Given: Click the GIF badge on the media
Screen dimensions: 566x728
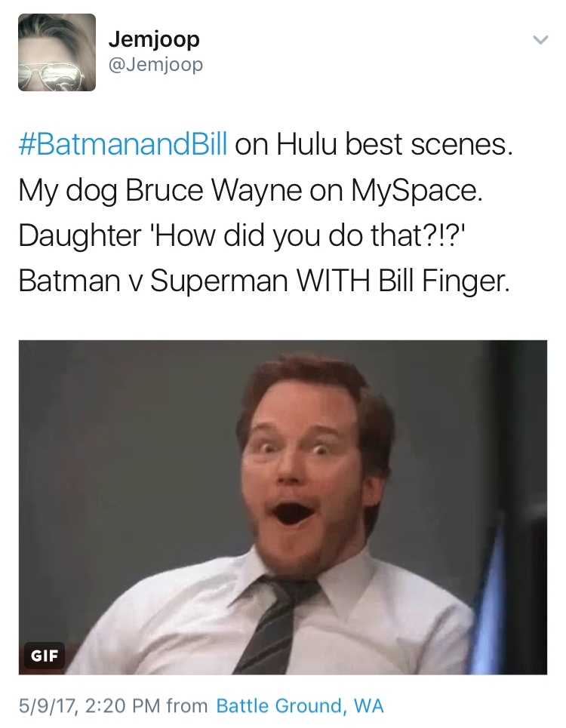Looking at the screenshot, I should click(44, 655).
